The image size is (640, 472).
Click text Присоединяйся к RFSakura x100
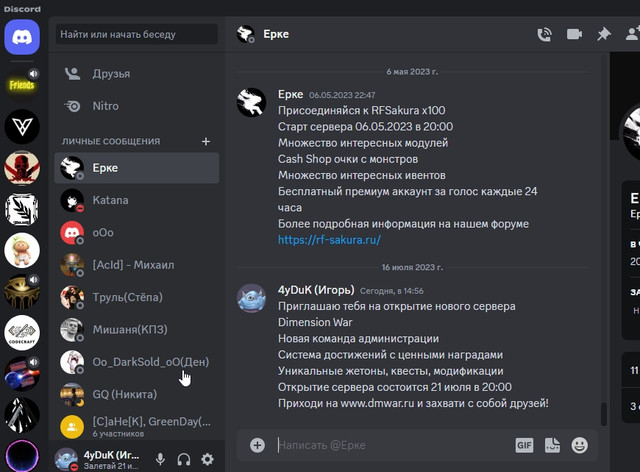coord(362,111)
